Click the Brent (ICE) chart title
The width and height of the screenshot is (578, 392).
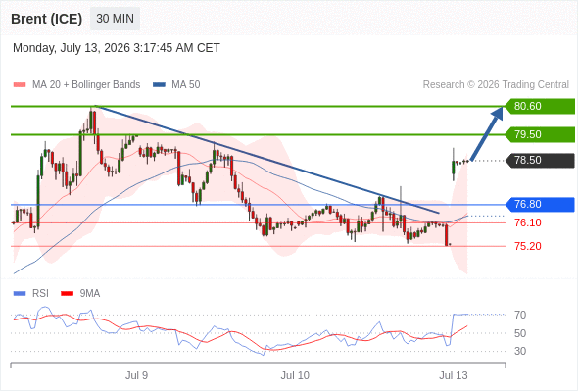click(x=47, y=19)
